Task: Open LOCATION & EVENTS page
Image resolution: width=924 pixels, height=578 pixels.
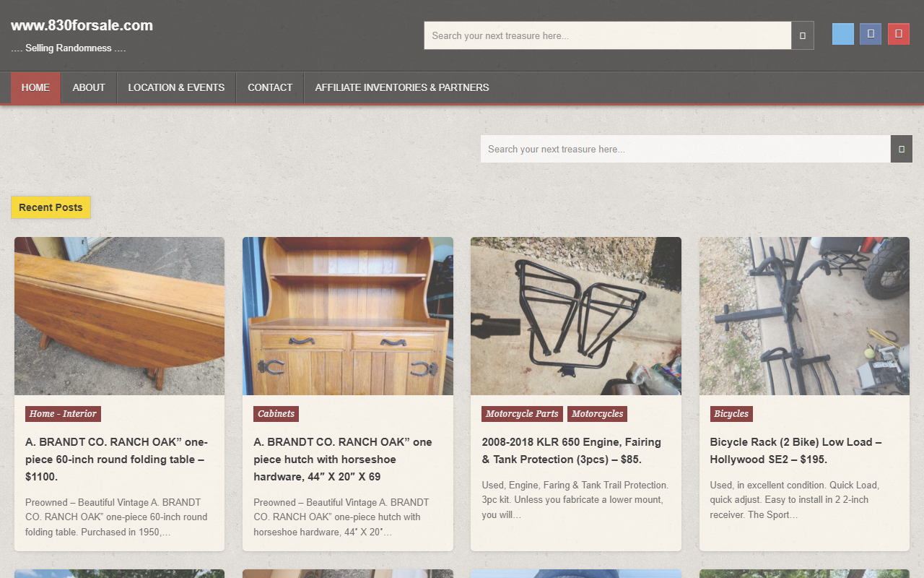Action: (176, 87)
